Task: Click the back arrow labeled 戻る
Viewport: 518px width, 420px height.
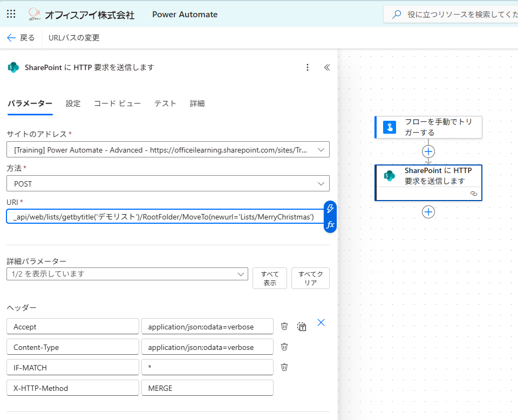Action: [x=21, y=38]
